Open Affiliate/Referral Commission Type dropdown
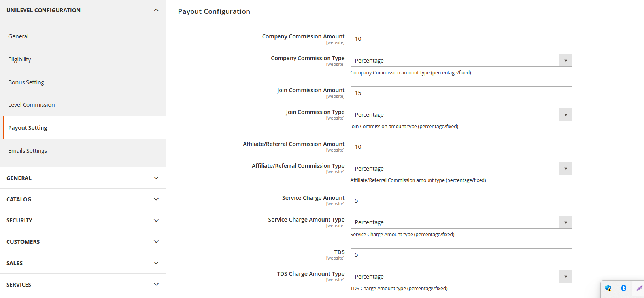This screenshot has width=644, height=298. (461, 169)
